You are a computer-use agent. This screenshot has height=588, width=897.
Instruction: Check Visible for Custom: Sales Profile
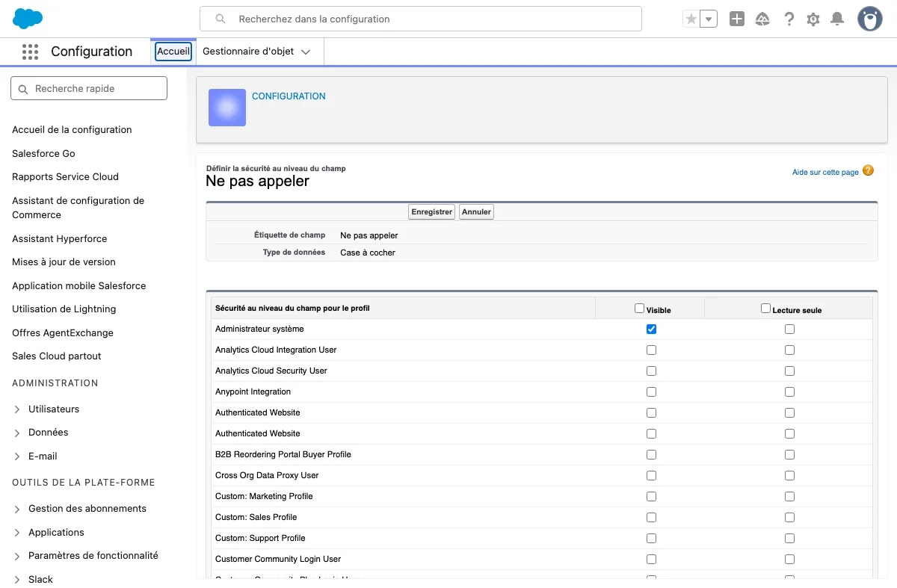[651, 517]
